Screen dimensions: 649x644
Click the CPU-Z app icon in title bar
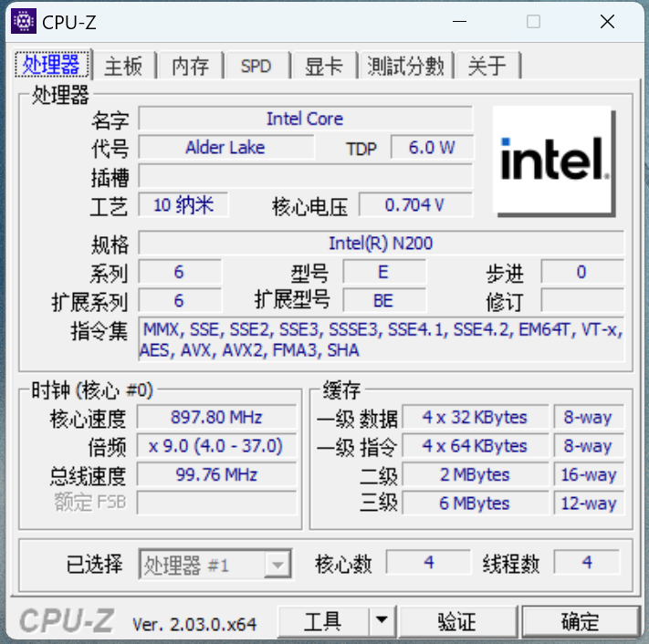(x=24, y=21)
